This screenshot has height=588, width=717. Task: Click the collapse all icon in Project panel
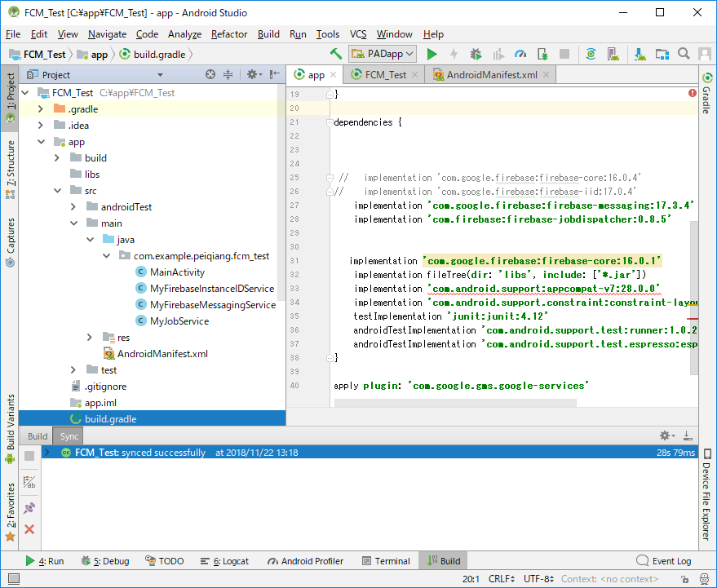point(228,74)
